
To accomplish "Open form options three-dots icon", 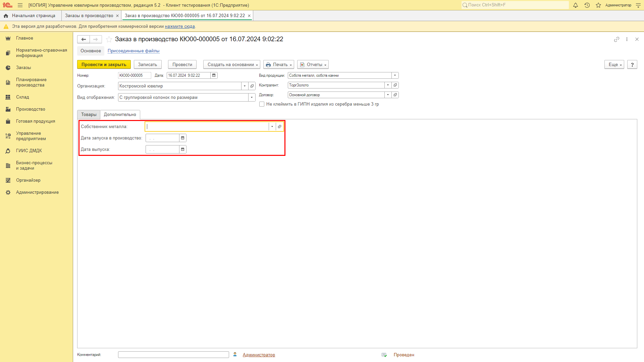I will click(x=627, y=39).
